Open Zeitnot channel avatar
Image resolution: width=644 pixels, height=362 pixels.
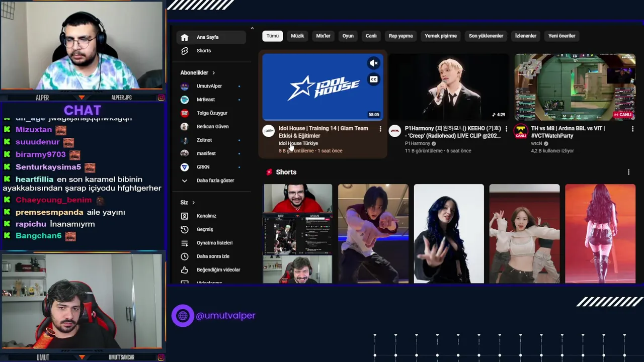click(185, 140)
